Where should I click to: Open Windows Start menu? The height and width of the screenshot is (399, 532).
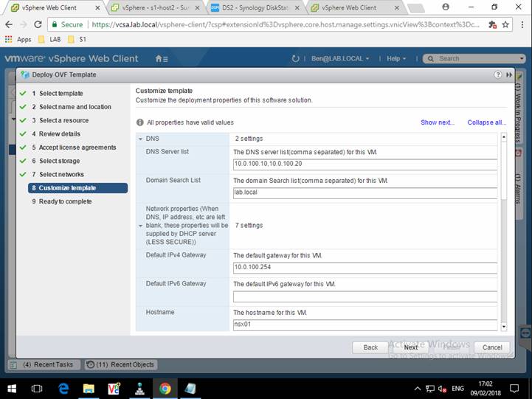coord(12,389)
